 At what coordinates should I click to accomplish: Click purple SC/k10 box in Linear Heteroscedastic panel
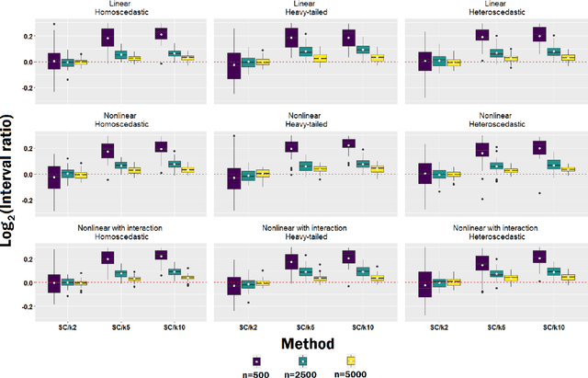coord(539,34)
